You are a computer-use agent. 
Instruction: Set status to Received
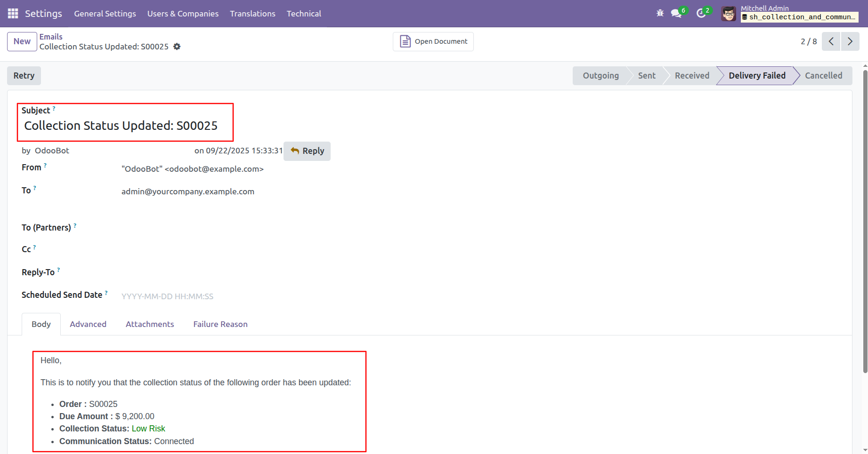(x=692, y=76)
